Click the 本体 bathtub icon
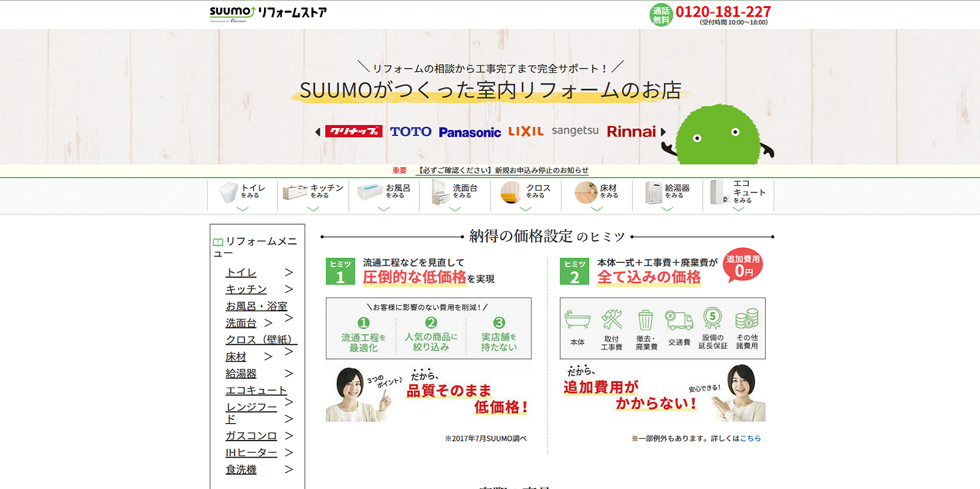This screenshot has width=980, height=489. point(577,319)
